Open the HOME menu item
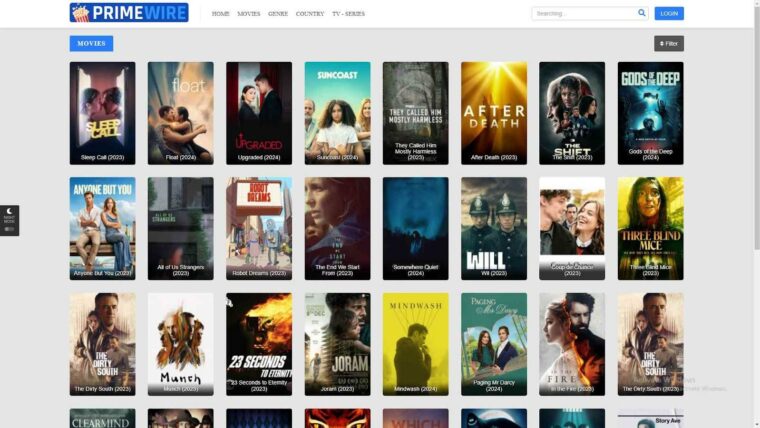The image size is (760, 428). 221,14
